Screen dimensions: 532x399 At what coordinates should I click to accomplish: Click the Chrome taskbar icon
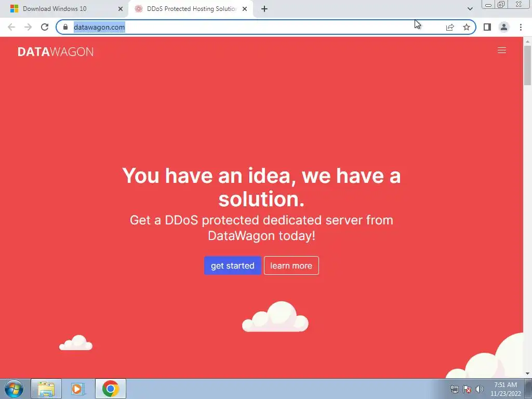(x=111, y=389)
